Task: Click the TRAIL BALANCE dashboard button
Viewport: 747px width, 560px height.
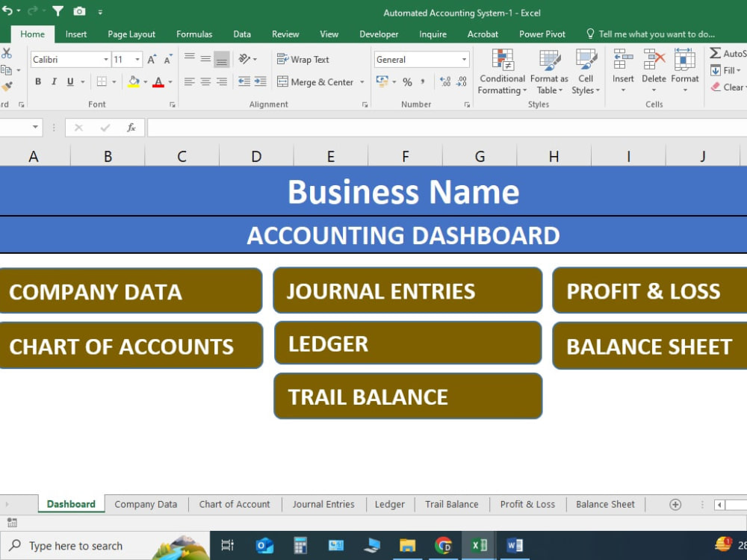Action: pyautogui.click(x=409, y=396)
